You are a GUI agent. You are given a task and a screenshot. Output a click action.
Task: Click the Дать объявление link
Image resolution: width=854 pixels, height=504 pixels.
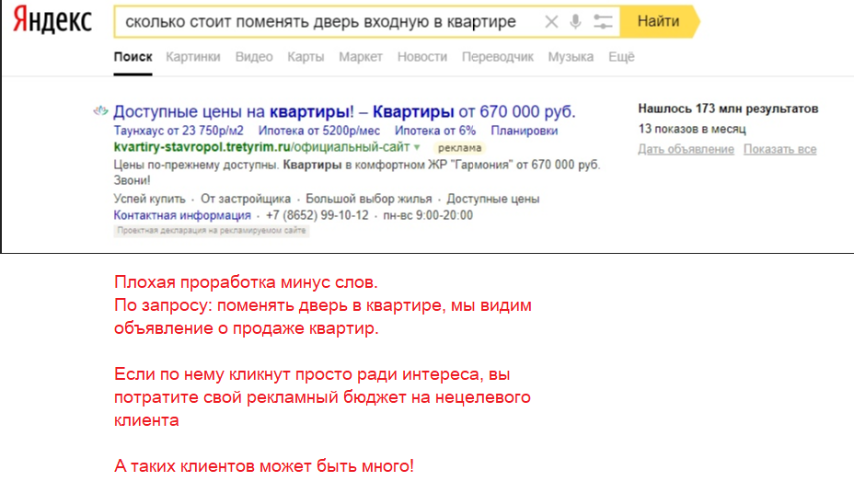tap(686, 149)
